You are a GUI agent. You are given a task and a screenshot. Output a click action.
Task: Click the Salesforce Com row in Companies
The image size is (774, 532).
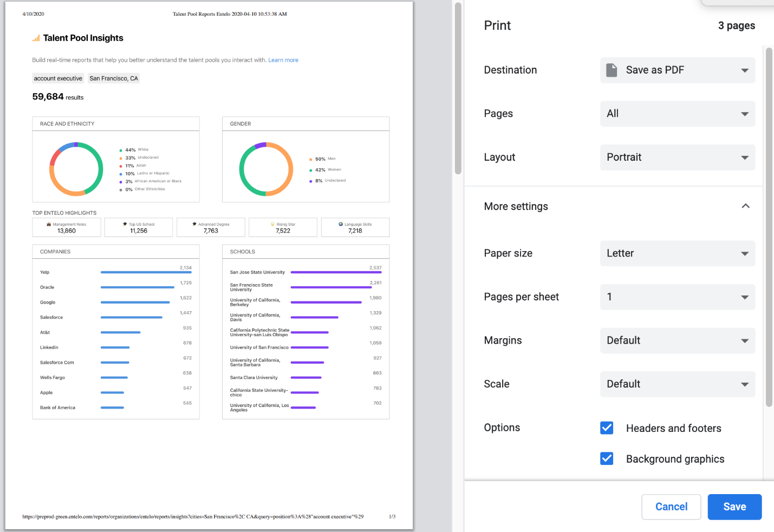pyautogui.click(x=116, y=362)
